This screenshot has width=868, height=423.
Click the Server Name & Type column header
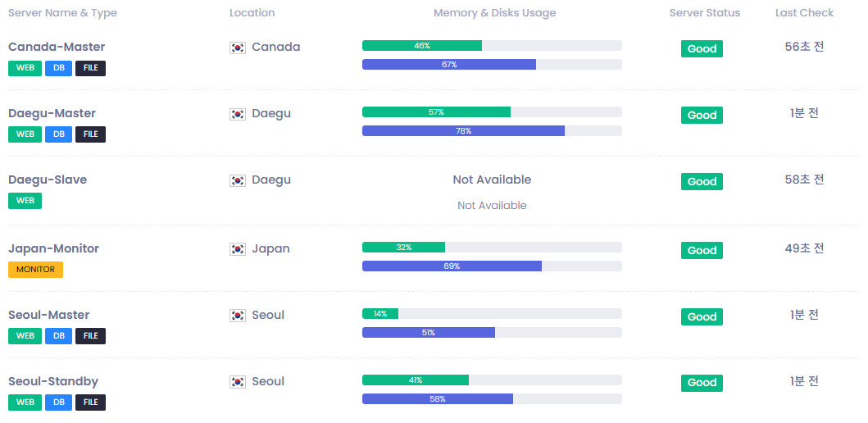tap(62, 13)
